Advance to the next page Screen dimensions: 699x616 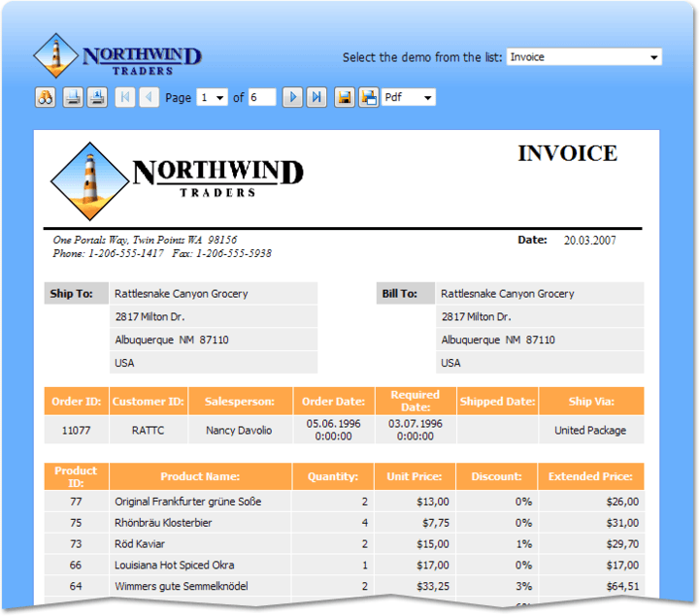[x=292, y=97]
